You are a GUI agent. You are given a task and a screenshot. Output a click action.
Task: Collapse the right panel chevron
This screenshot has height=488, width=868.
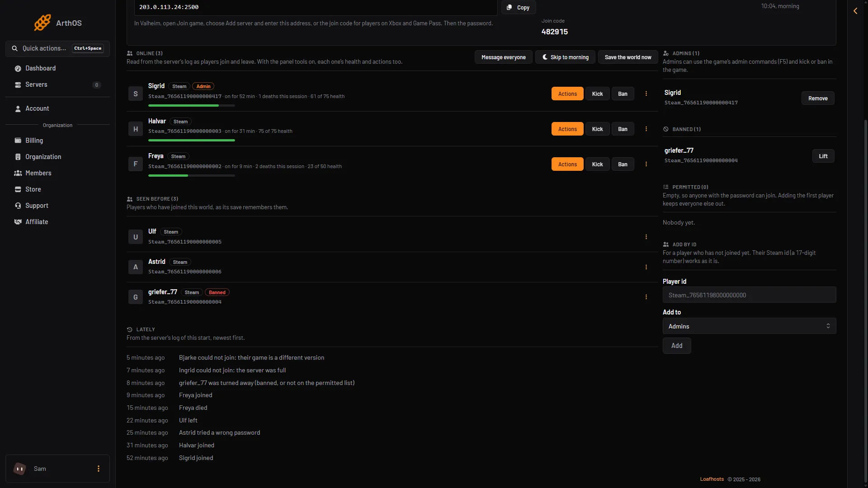(x=855, y=11)
